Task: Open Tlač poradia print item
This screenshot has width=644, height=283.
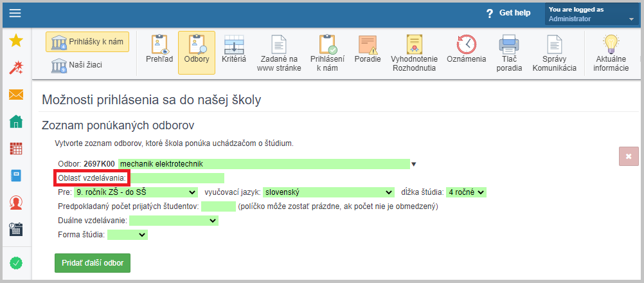Action: pos(509,53)
